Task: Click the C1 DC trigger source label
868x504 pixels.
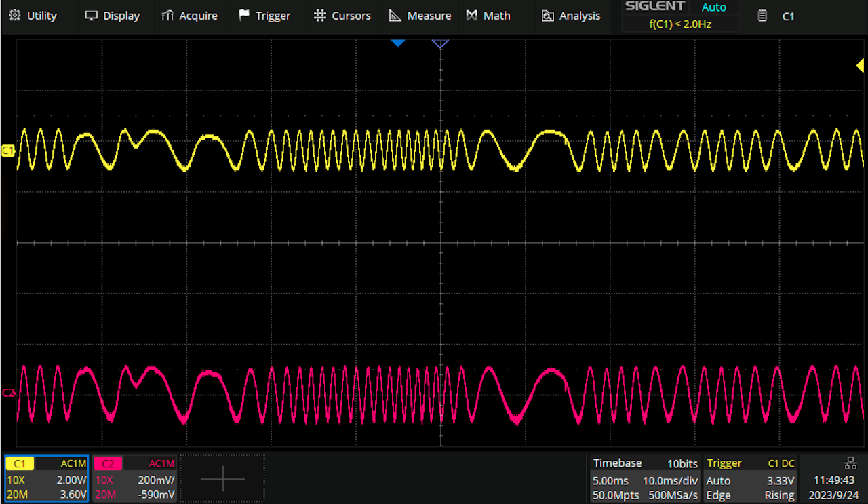Action: (781, 463)
